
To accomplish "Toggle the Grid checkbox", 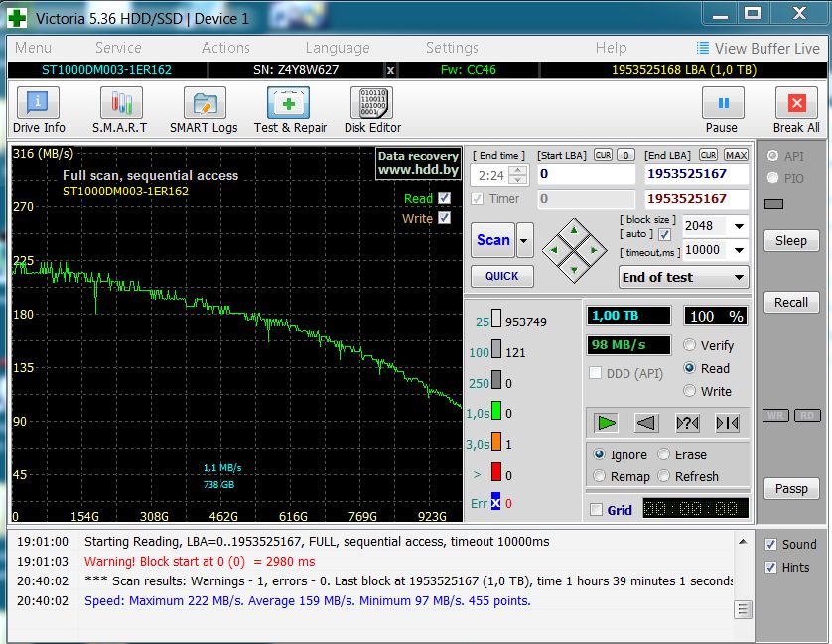I will (x=596, y=510).
